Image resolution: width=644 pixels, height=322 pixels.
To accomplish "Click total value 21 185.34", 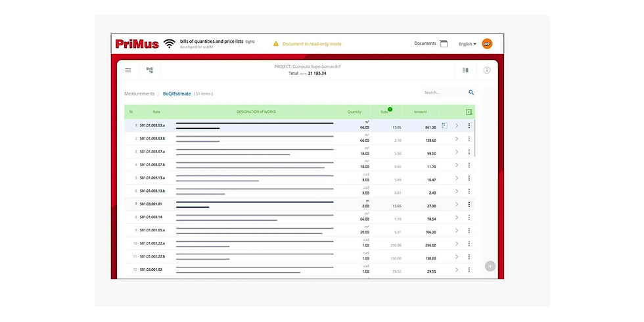I will tap(317, 74).
